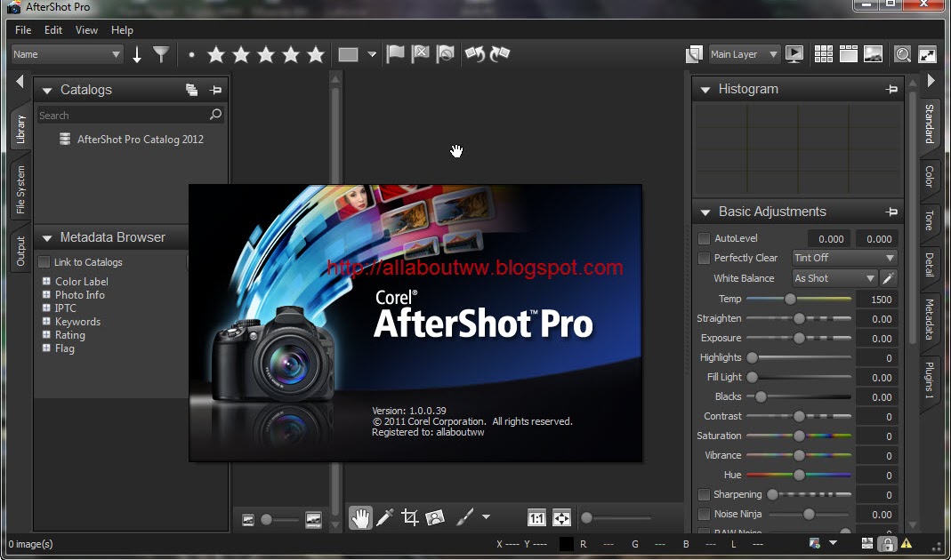Set rating to three stars
The image size is (951, 560).
266,54
